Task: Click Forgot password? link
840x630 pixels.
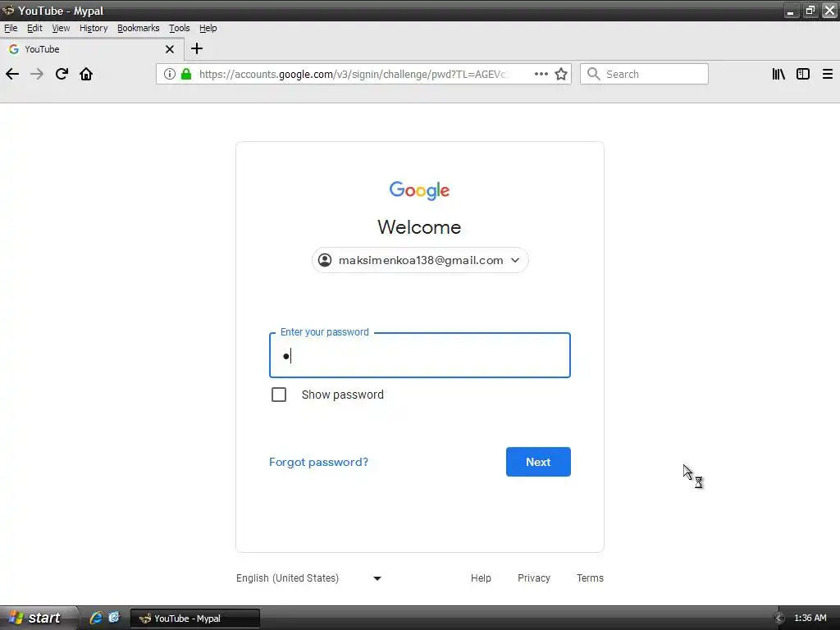Action: click(319, 462)
